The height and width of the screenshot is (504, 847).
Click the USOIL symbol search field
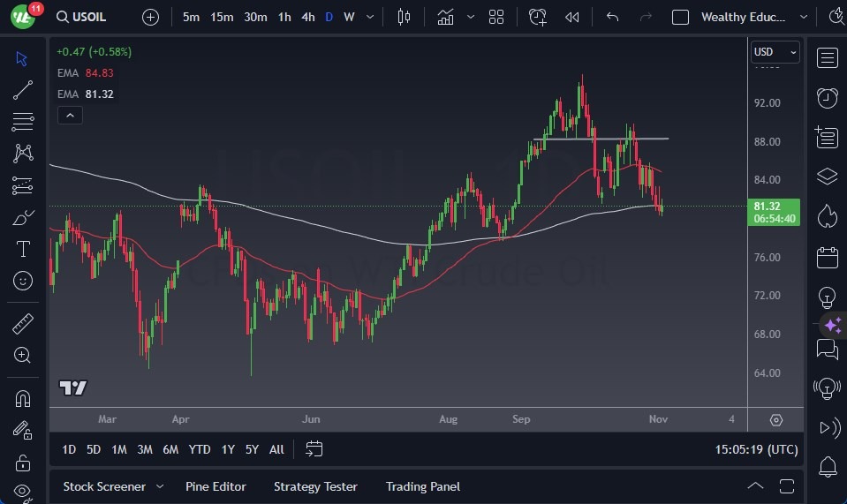tap(86, 17)
